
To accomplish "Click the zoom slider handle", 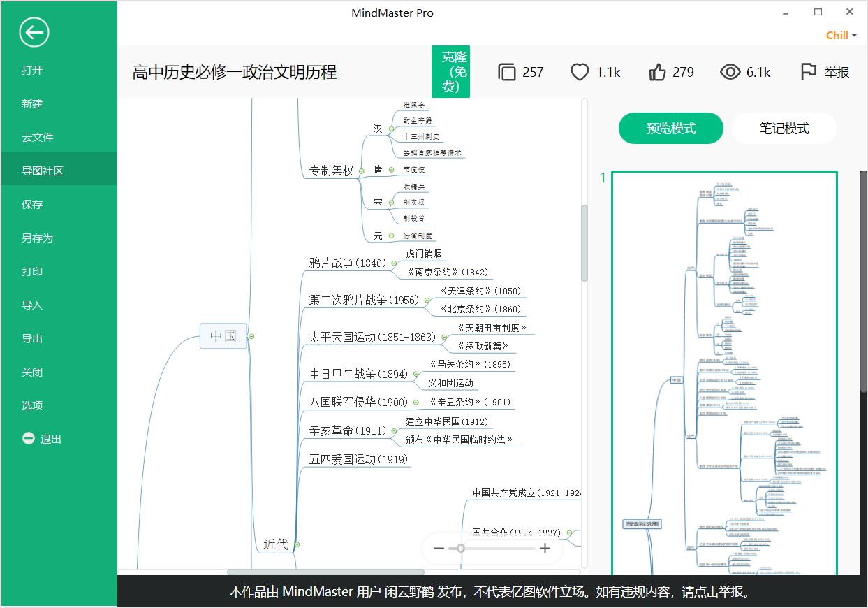I will 461,549.
